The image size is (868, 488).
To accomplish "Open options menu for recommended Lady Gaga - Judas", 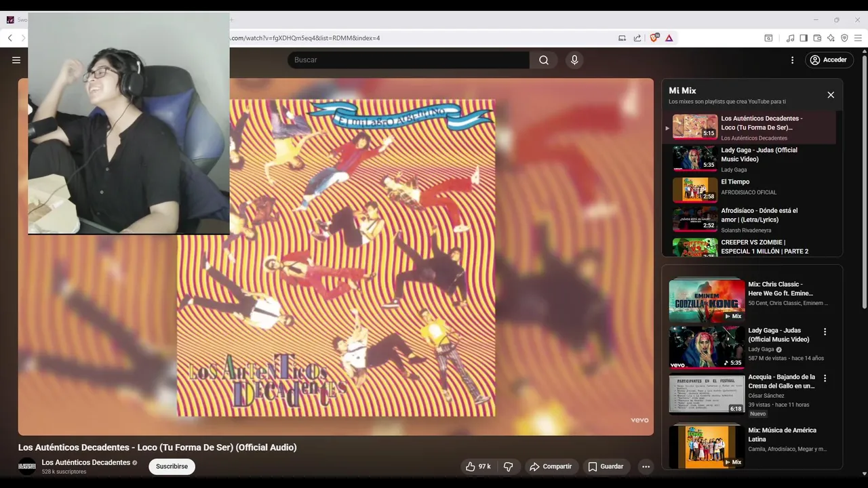I will 825,332.
